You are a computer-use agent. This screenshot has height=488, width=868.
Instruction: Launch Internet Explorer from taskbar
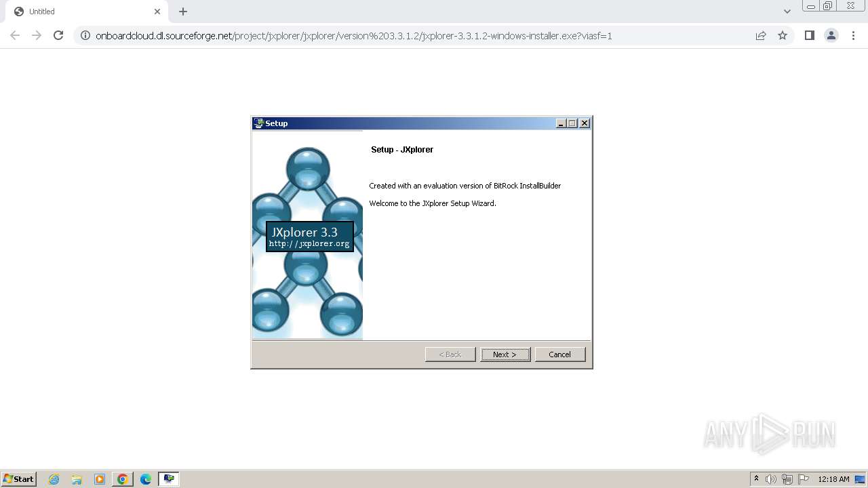point(54,479)
